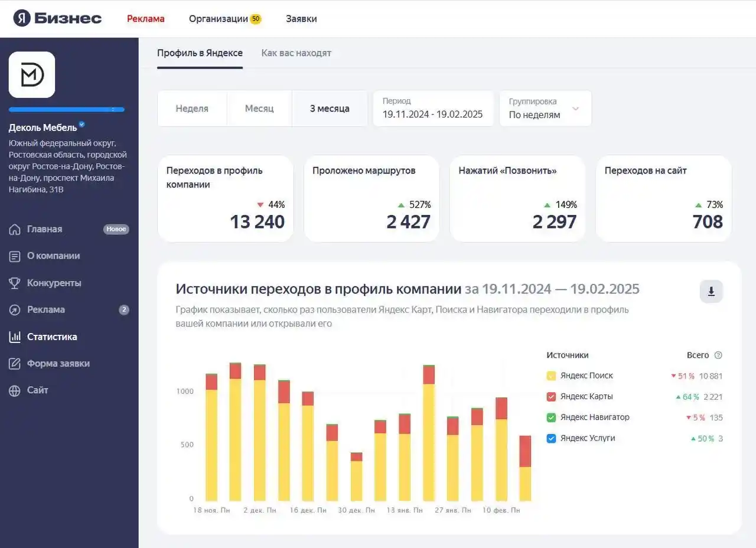Click the help question icon near Всего
The width and height of the screenshot is (756, 548).
(x=718, y=355)
